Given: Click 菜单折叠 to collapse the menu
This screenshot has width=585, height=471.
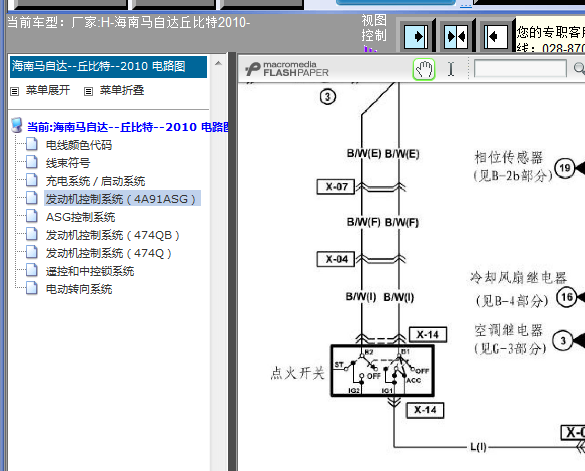Looking at the screenshot, I should pyautogui.click(x=122, y=90).
